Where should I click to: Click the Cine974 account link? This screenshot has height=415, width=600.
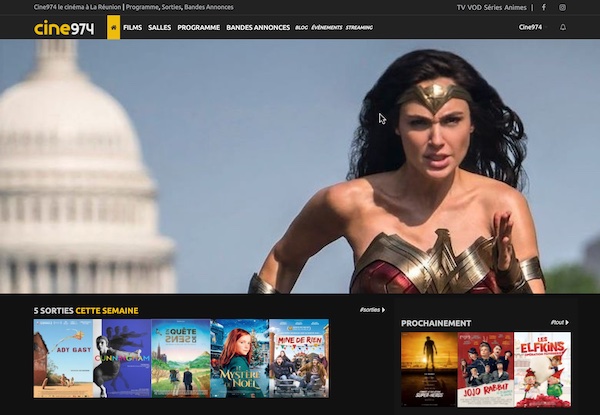coord(530,27)
